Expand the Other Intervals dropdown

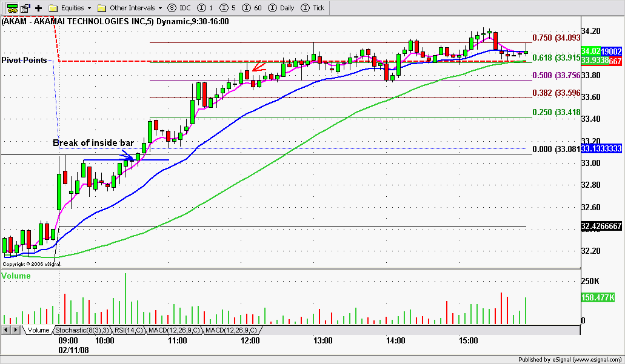[130, 8]
